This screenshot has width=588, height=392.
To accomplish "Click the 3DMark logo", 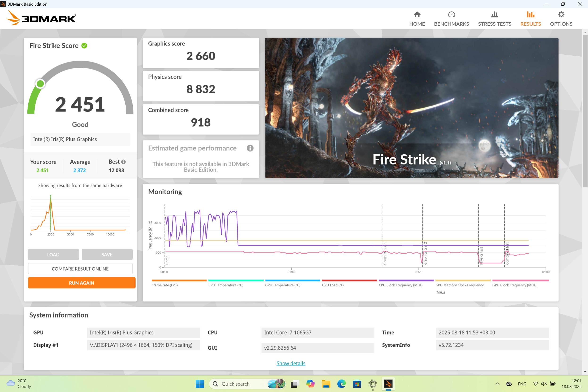I will tap(41, 17).
